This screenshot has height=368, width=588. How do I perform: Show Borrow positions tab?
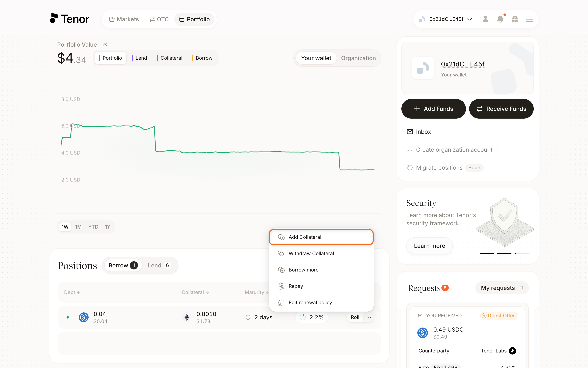point(123,265)
